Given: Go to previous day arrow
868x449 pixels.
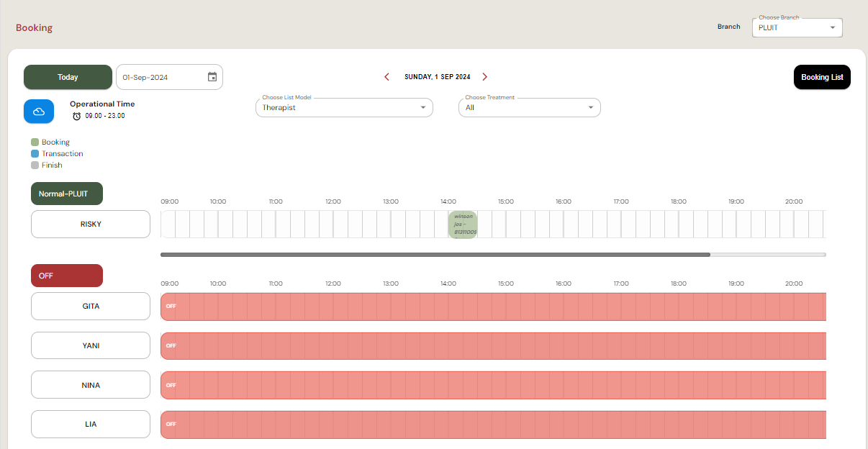Looking at the screenshot, I should coord(386,77).
